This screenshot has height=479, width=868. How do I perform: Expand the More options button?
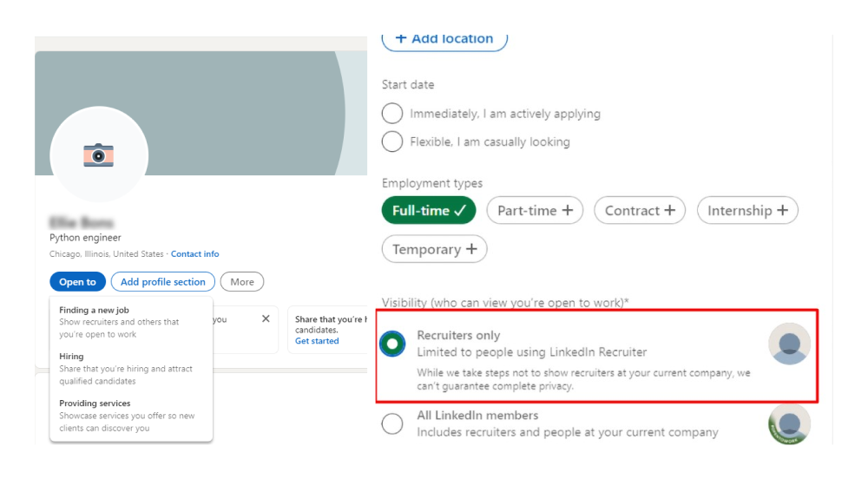point(242,282)
